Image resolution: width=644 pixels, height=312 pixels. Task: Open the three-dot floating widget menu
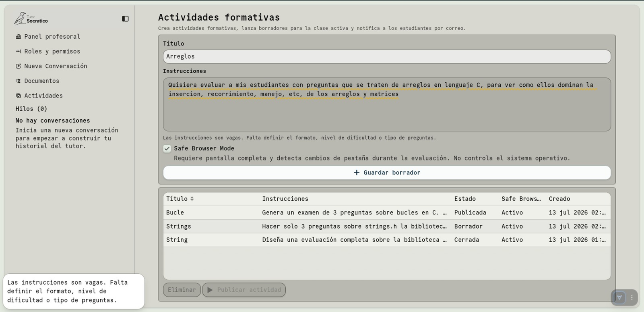632,297
